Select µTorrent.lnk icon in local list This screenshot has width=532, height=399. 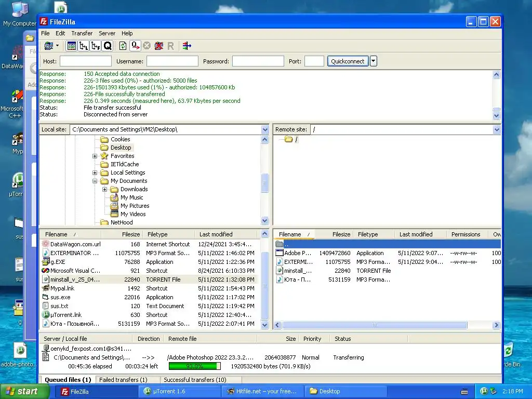(46, 315)
